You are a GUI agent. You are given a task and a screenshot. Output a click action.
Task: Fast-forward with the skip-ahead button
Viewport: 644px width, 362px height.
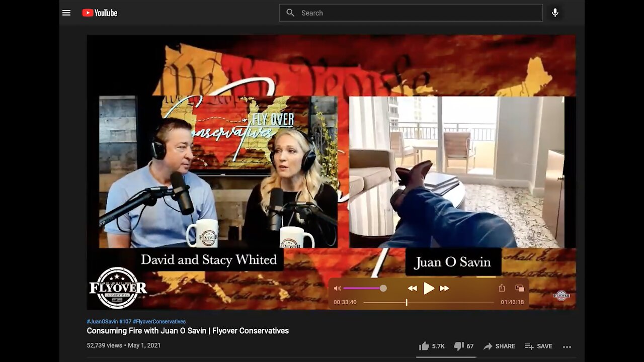(444, 288)
